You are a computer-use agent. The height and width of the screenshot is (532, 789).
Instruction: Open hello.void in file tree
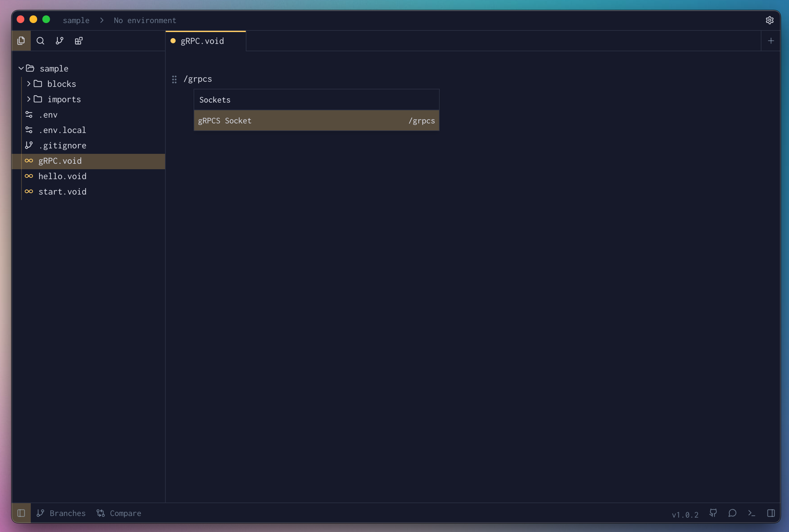click(x=62, y=176)
